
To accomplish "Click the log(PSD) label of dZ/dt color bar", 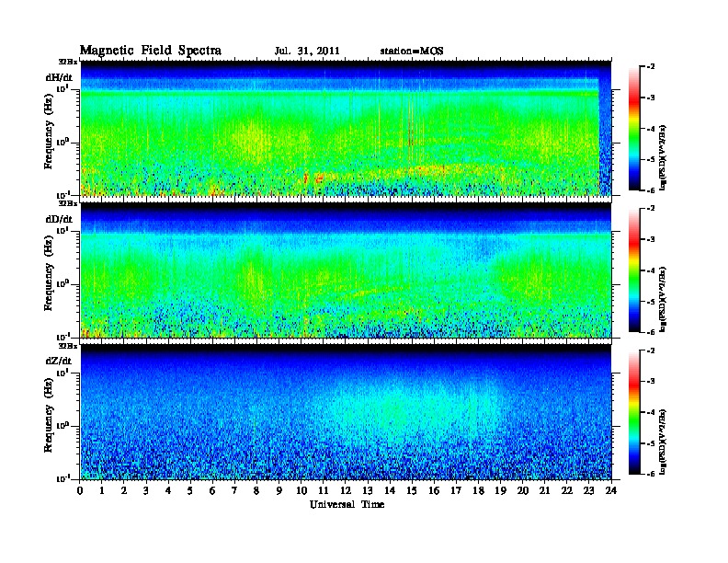I will [665, 442].
